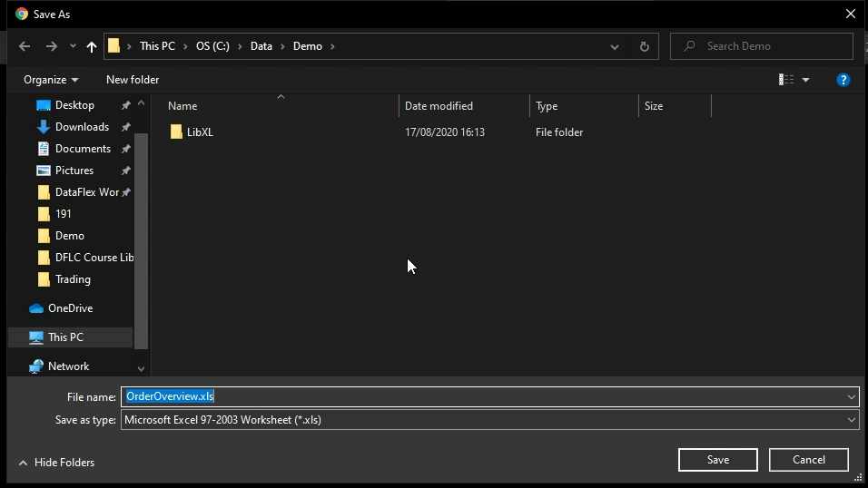Open the Help question mark icon

pyautogui.click(x=843, y=80)
